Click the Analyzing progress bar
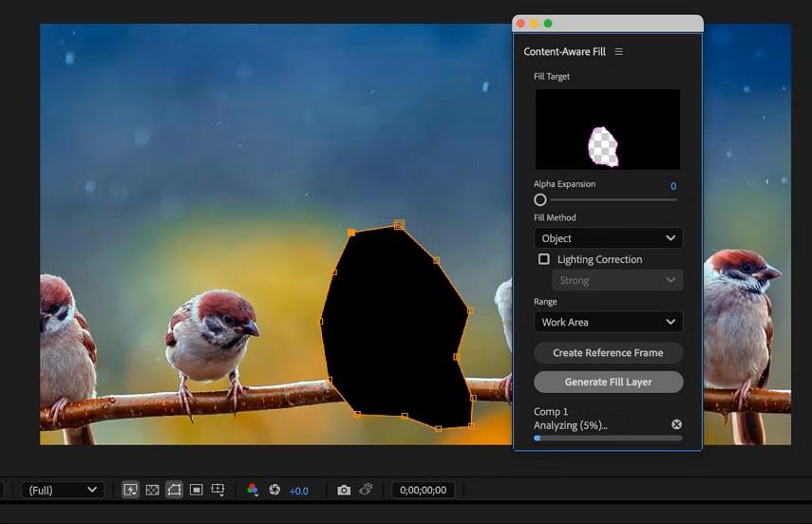This screenshot has width=812, height=524. pyautogui.click(x=608, y=438)
